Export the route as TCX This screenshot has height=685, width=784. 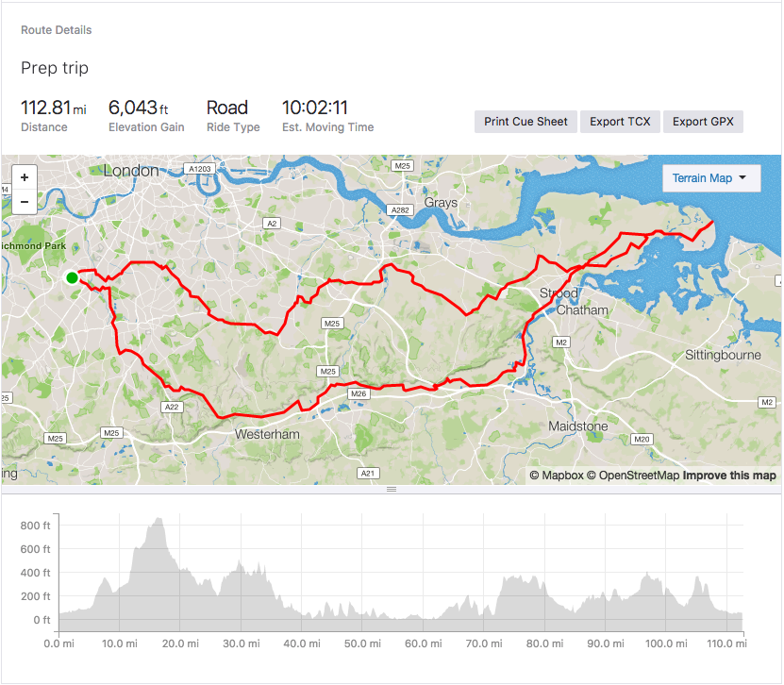coord(620,121)
